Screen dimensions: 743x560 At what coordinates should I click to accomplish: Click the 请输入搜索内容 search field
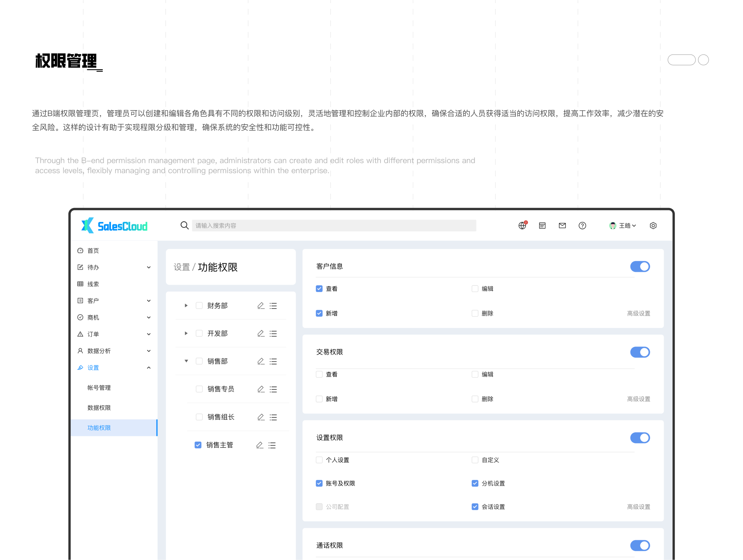click(x=334, y=225)
